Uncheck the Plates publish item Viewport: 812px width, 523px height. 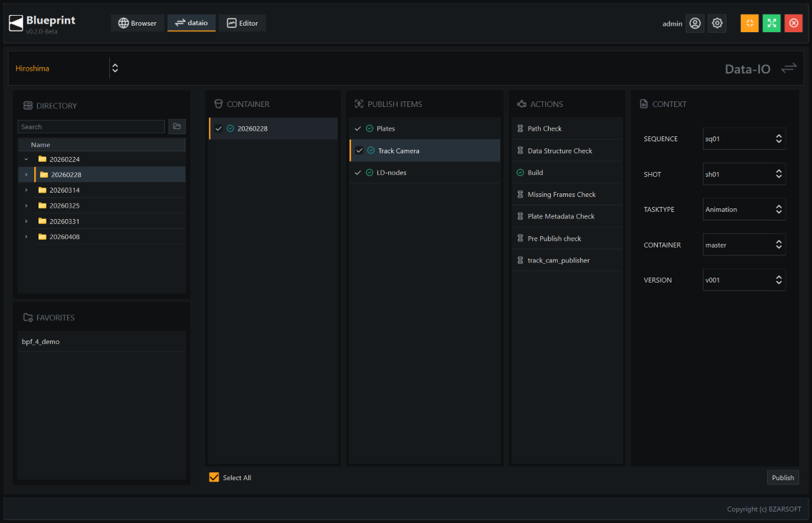click(358, 128)
